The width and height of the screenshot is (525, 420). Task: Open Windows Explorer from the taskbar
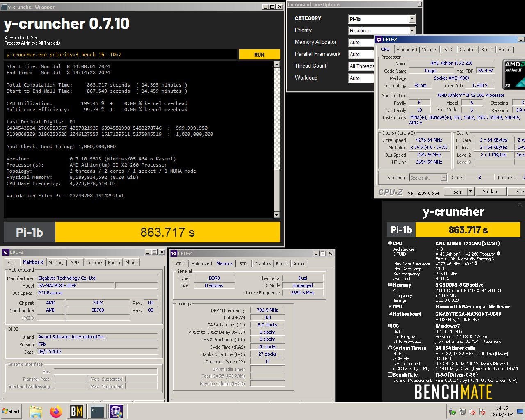point(36,411)
